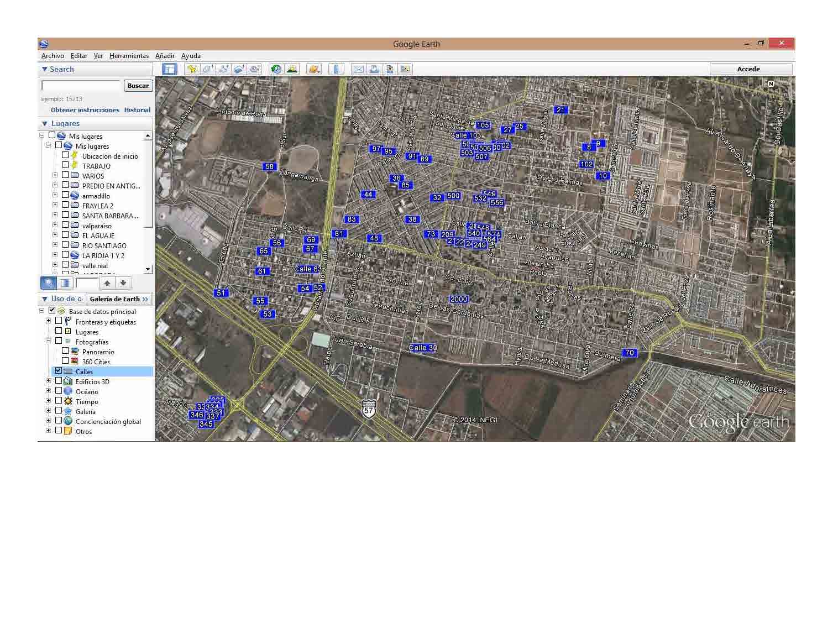
Task: Uncheck Base de datos principal checkbox
Action: 52,311
